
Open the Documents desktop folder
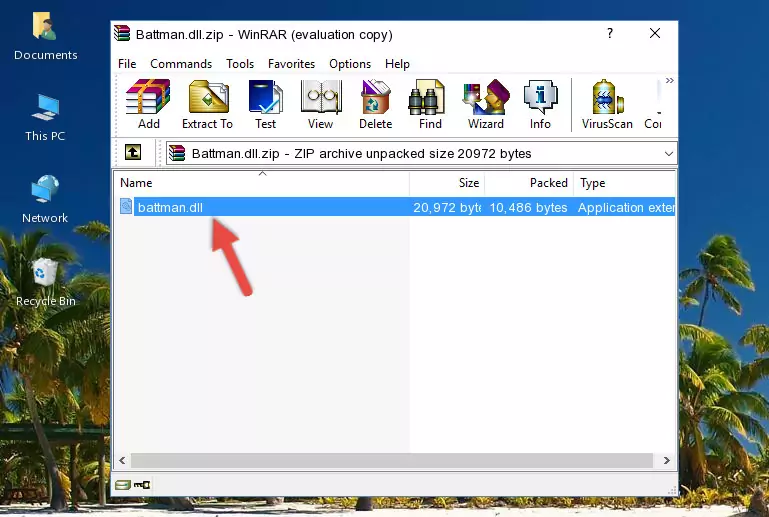[45, 36]
